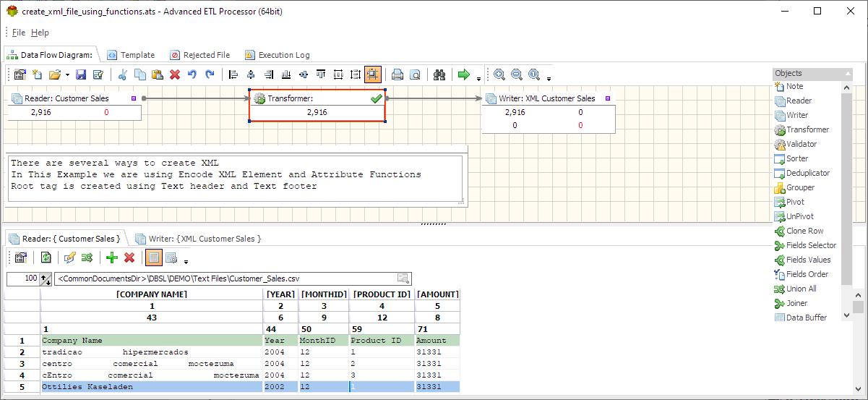Select the Reader: Customer Sales node
Screen dimensions: 868x400
pyautogui.click(x=74, y=106)
